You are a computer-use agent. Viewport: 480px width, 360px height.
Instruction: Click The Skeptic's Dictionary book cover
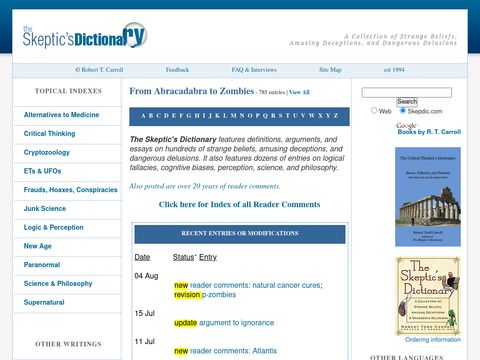(428, 296)
